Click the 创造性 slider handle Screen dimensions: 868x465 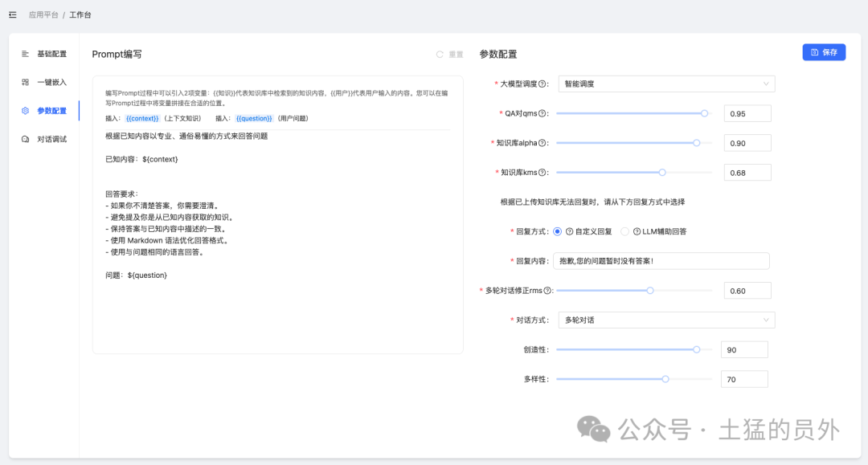696,349
